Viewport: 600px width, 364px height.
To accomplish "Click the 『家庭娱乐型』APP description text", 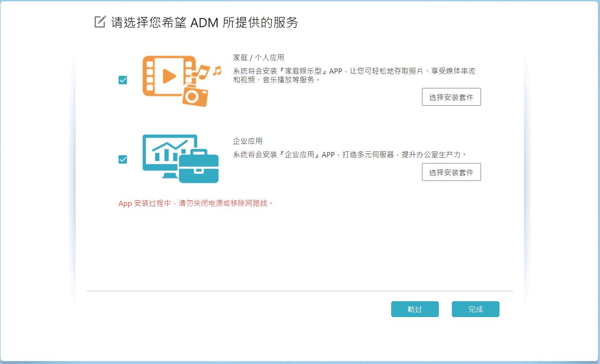I will [354, 75].
